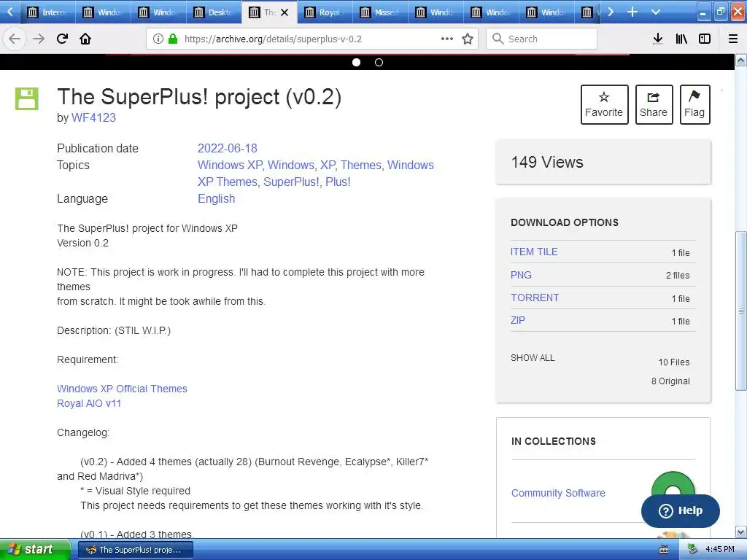Image resolution: width=747 pixels, height=560 pixels.
Task: Open the list-all-tabs dropdown arrow
Action: [656, 12]
